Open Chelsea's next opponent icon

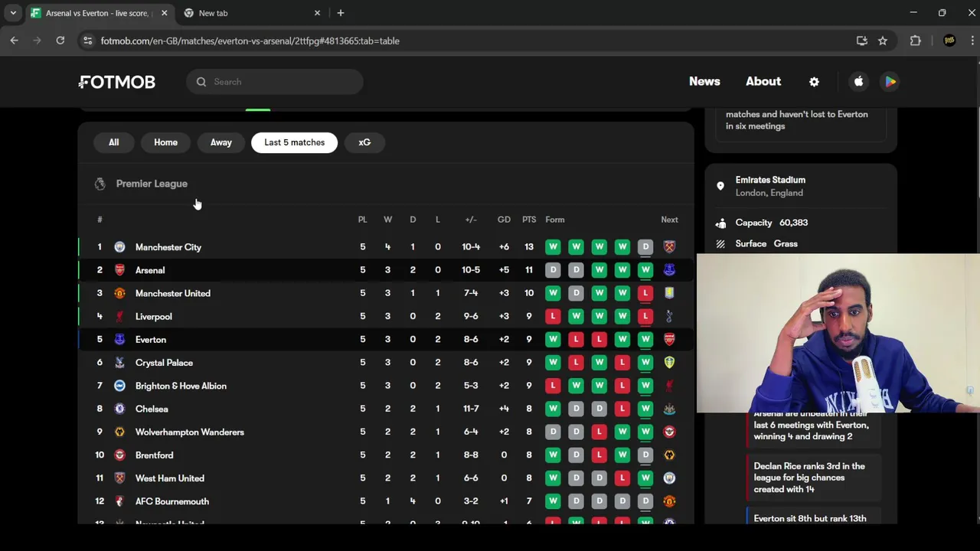tap(669, 409)
